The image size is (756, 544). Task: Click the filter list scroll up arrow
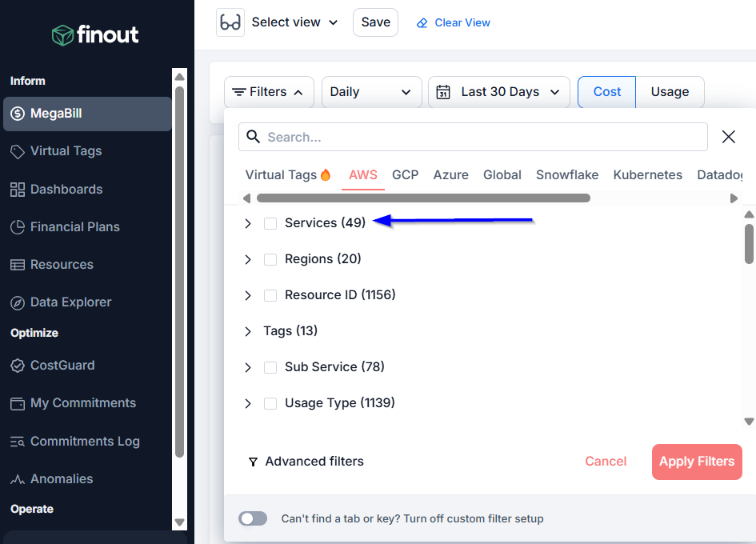click(x=749, y=214)
